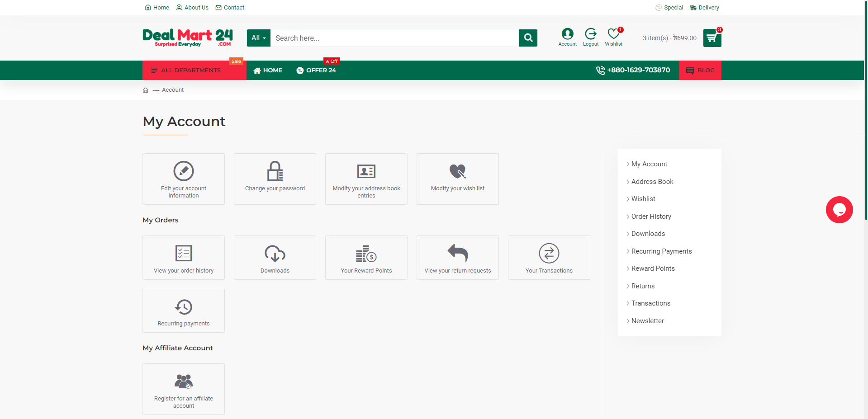This screenshot has width=868, height=419.
Task: Open the ALL DEPARTMENTS menu
Action: click(x=194, y=70)
